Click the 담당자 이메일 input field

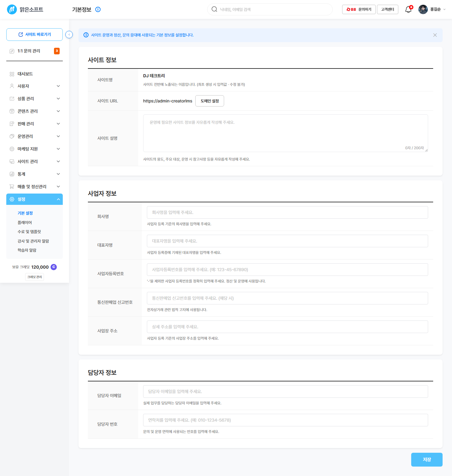pos(286,391)
